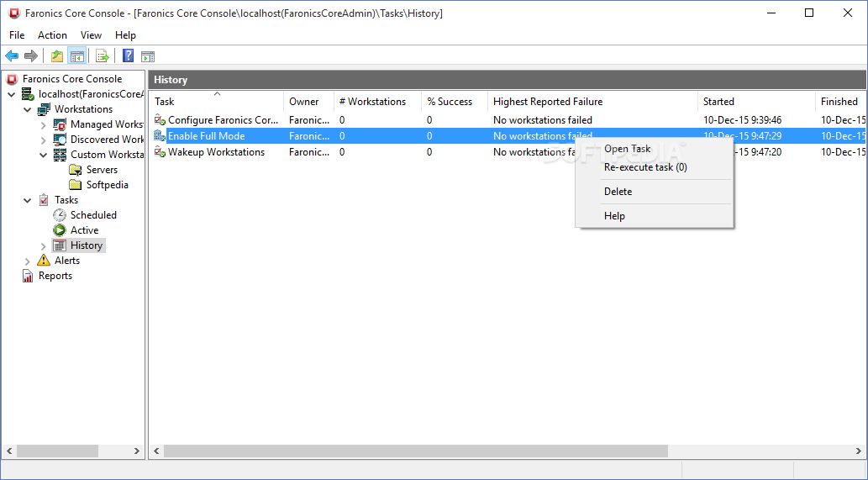Image resolution: width=868 pixels, height=480 pixels.
Task: Open the Action menu
Action: click(52, 34)
